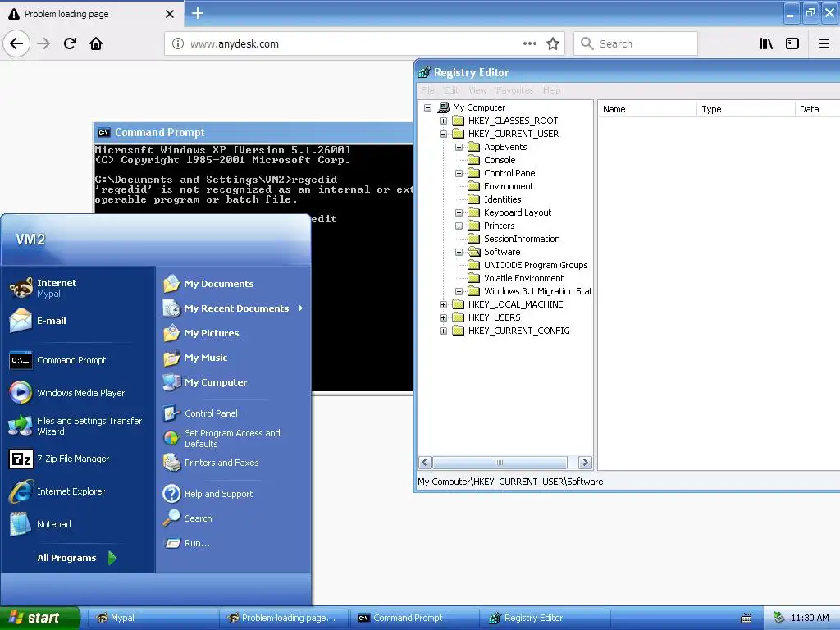This screenshot has height=630, width=840.
Task: Open Registry Editor File menu
Action: (427, 90)
